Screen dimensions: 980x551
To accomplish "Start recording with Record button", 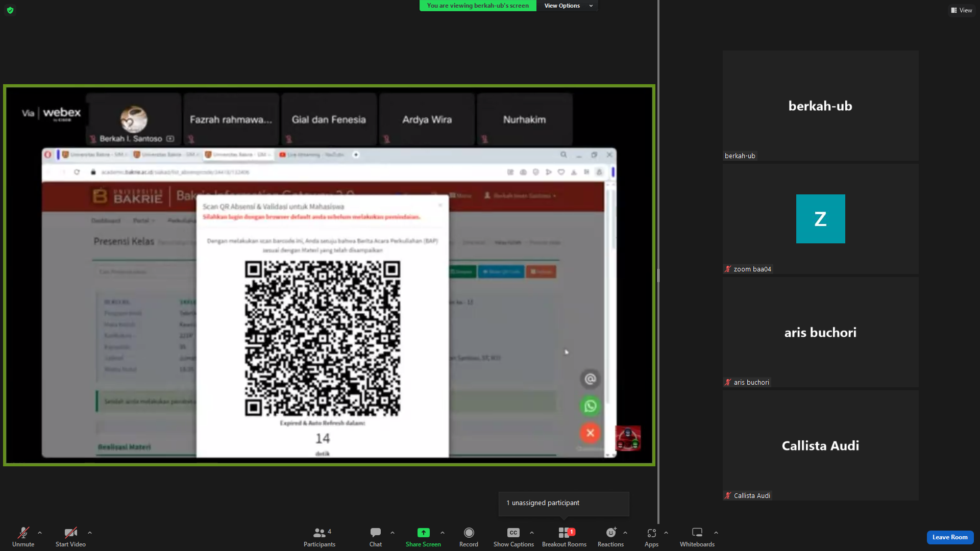I will pos(469,537).
